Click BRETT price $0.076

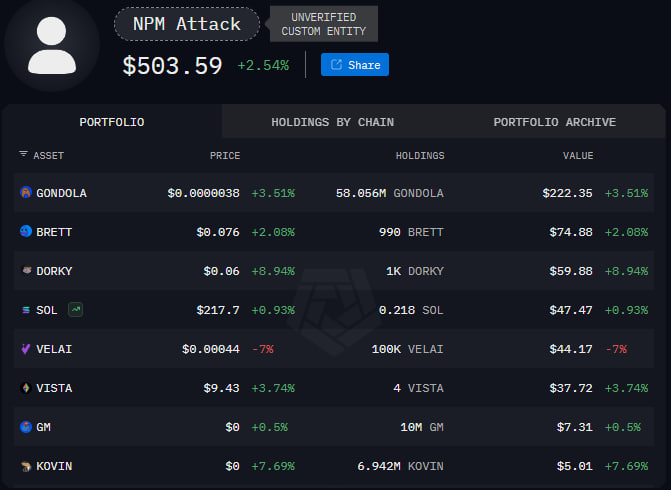pyautogui.click(x=218, y=232)
